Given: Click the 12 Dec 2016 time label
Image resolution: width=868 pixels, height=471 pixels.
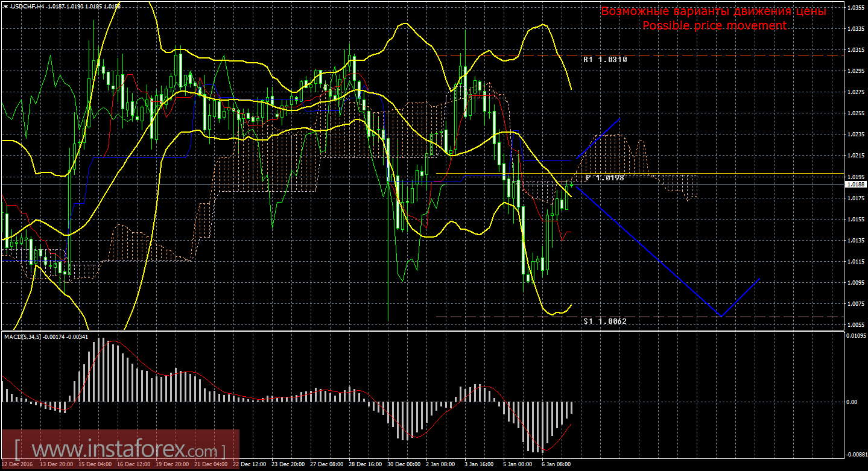Looking at the screenshot, I should tap(17, 465).
